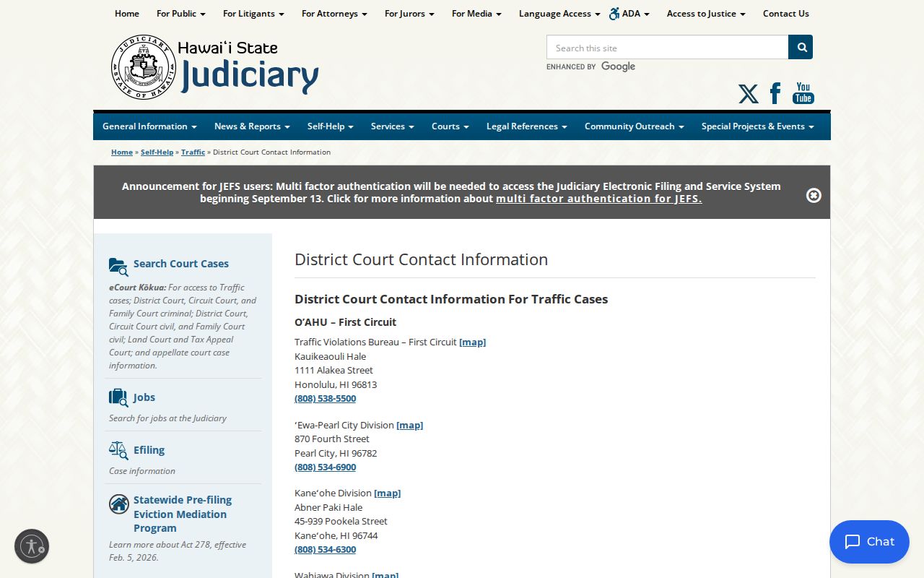This screenshot has width=924, height=578.
Task: Call the (808) 538-5500 phone link
Action: click(326, 399)
